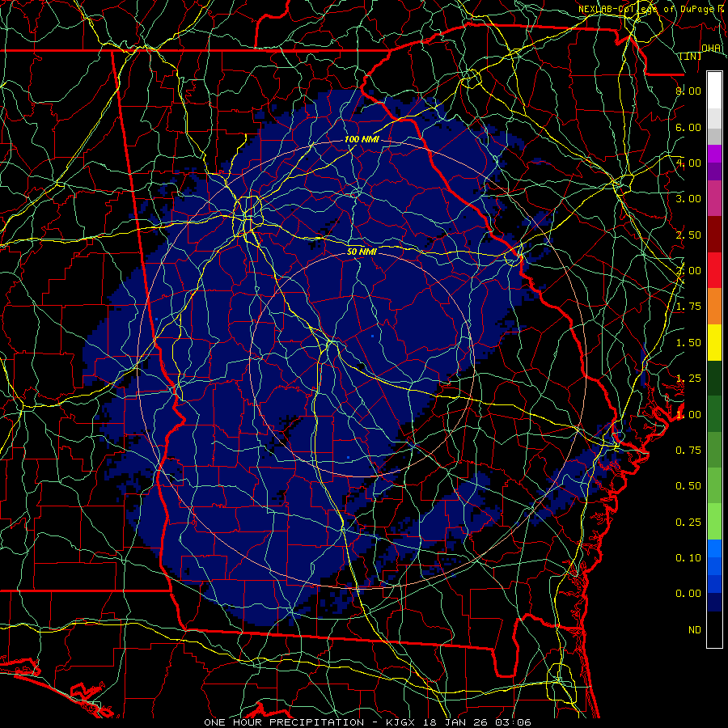
Task: Select the "3.00" legend label
Action: click(x=688, y=199)
